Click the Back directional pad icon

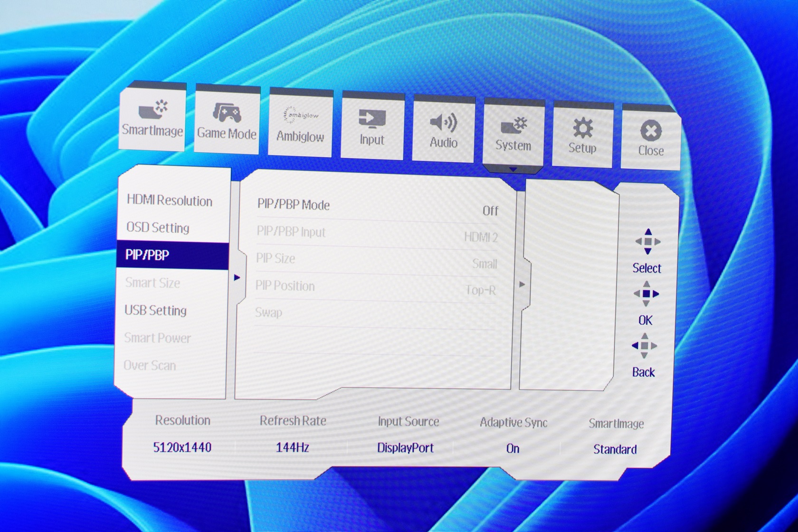tap(644, 346)
